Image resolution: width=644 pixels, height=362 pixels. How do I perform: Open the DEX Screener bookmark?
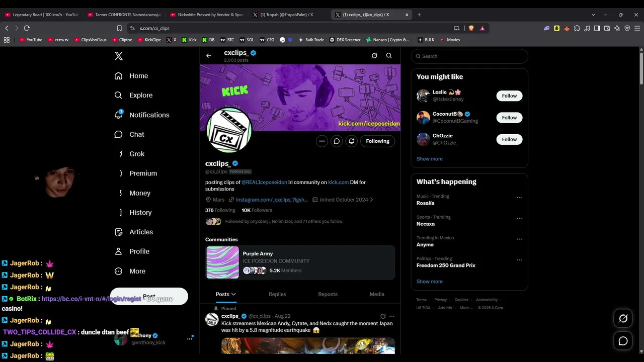point(345,40)
